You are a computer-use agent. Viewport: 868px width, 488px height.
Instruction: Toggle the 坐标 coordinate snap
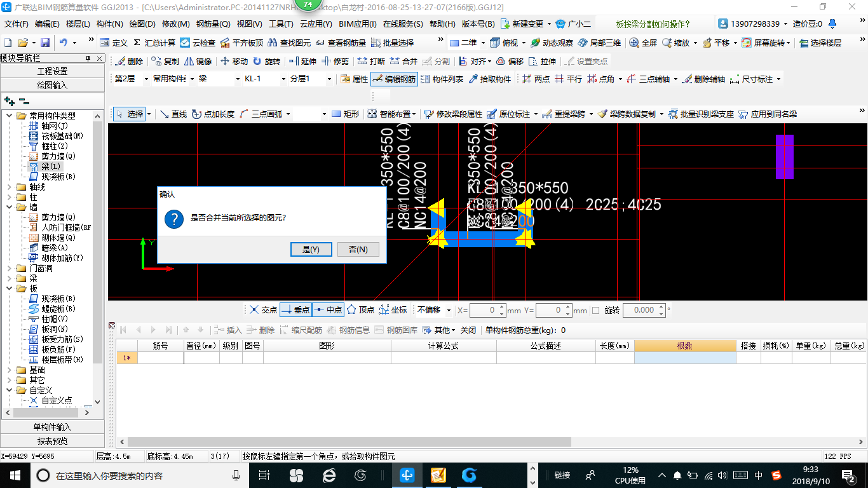393,310
